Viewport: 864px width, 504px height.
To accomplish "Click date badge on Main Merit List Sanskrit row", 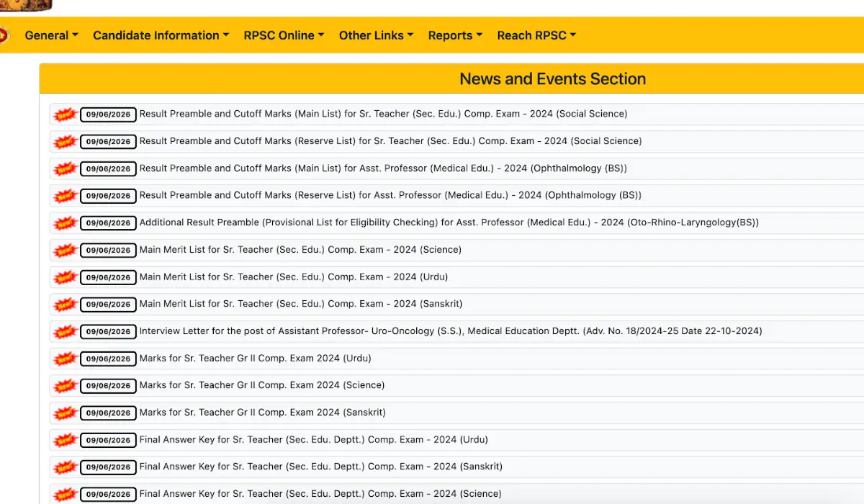I will 108,305.
